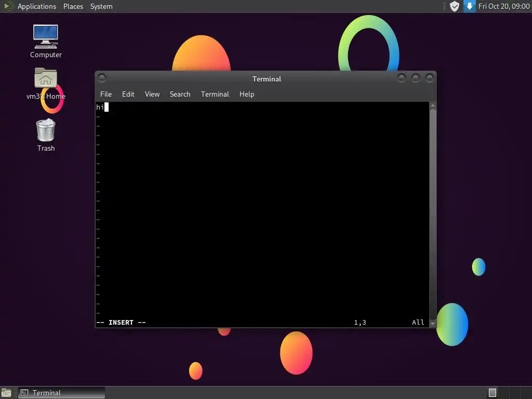
Task: Click the clock showing Fri Oct 20, 09:00
Action: point(504,6)
